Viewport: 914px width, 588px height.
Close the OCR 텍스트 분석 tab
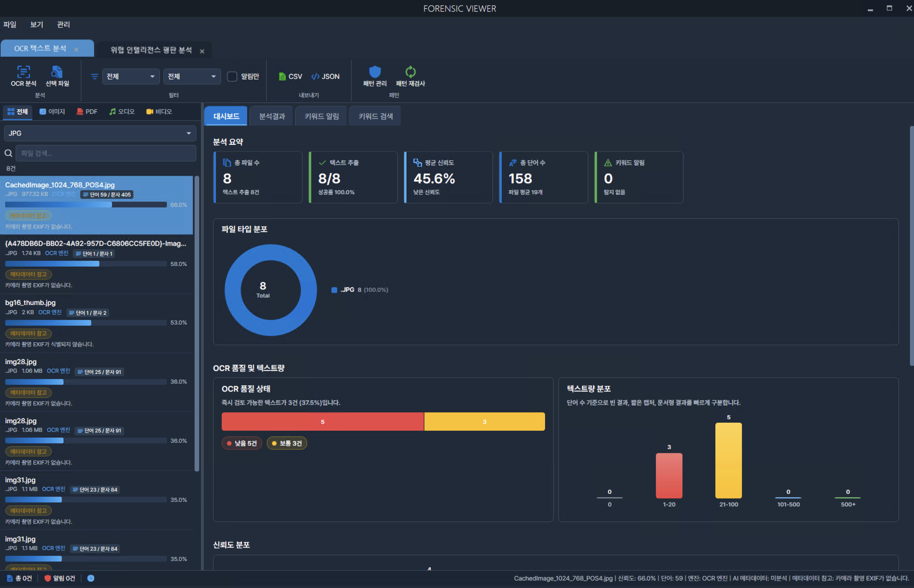pyautogui.click(x=77, y=50)
